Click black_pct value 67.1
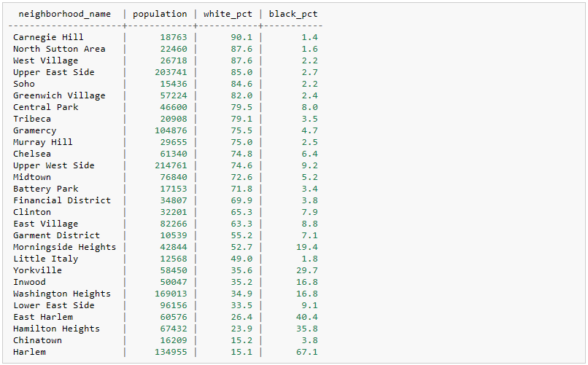Screen dimensions: 588x365 [x=306, y=352]
